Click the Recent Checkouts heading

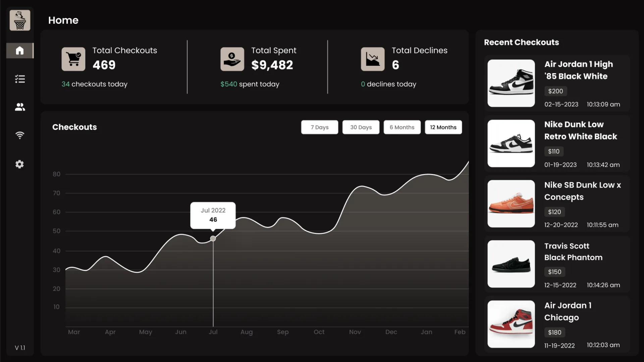[x=521, y=42]
